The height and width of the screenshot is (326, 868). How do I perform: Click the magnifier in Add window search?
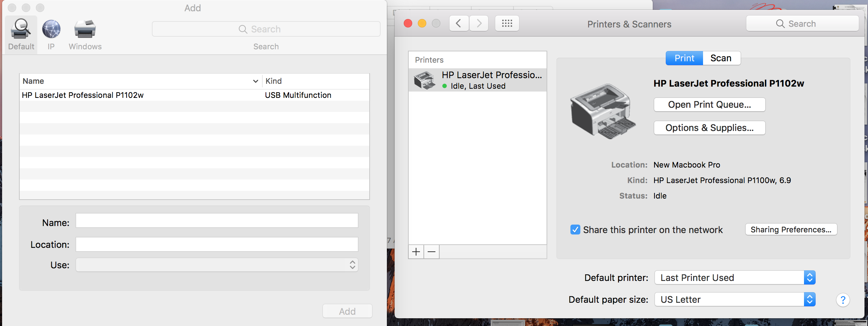(243, 29)
